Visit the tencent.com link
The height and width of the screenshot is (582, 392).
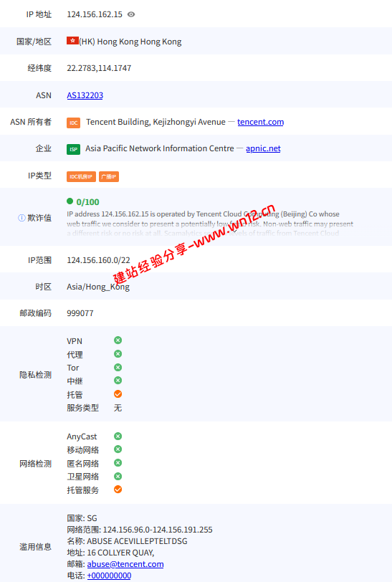pos(261,122)
